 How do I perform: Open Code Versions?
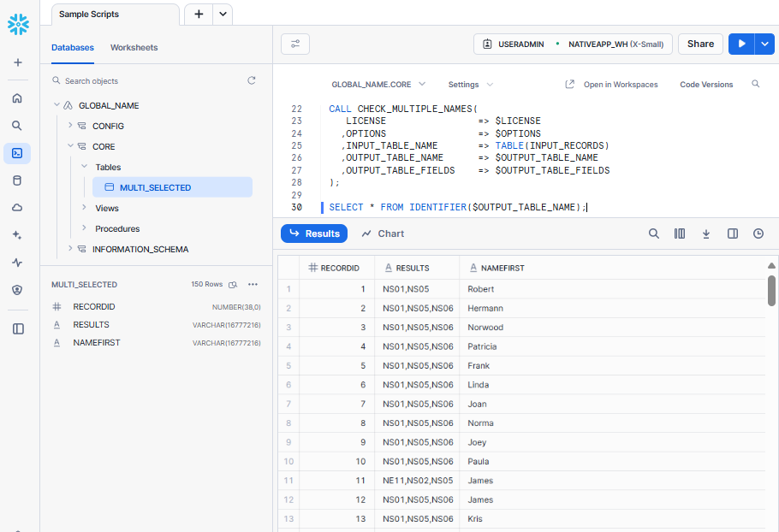(x=706, y=85)
